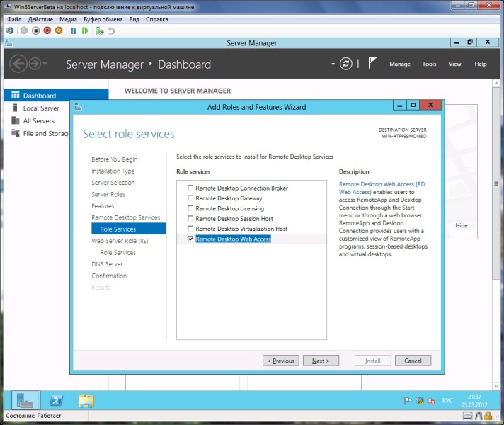The height and width of the screenshot is (425, 504).
Task: Click the Server Manager refresh icon
Action: [345, 64]
